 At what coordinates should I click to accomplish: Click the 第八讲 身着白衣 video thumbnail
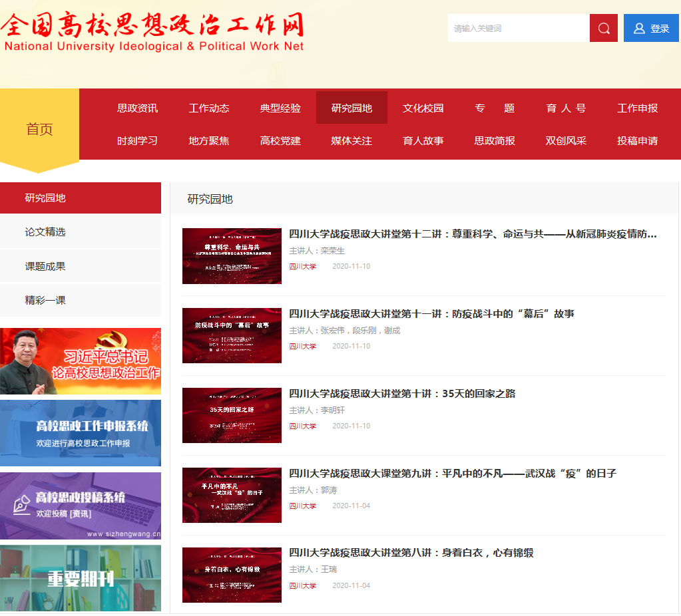pos(232,575)
